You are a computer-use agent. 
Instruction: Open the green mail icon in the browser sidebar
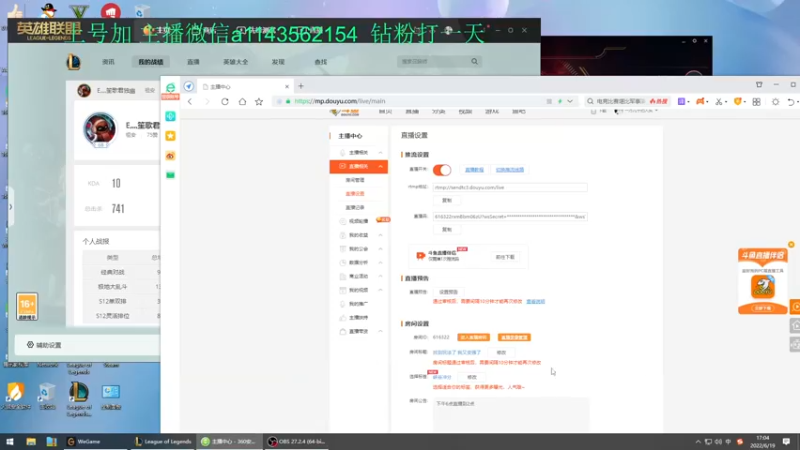(x=170, y=175)
